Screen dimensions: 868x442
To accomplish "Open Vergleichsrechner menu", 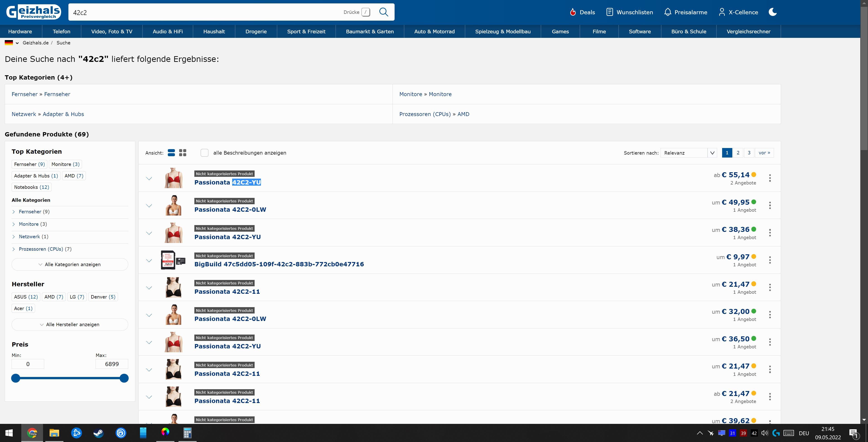I will 748,31.
